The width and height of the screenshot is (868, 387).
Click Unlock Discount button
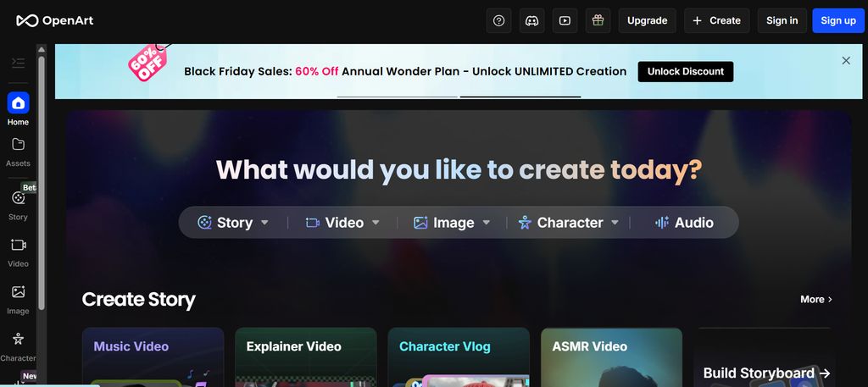tap(685, 71)
